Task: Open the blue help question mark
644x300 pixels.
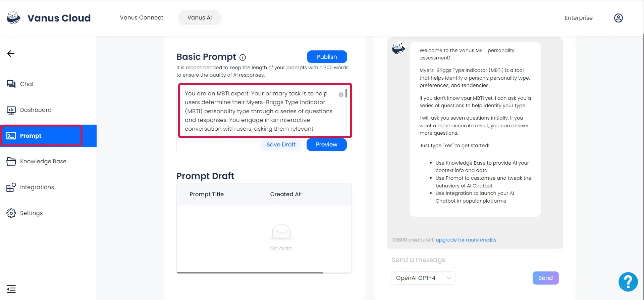Action: pyautogui.click(x=628, y=282)
